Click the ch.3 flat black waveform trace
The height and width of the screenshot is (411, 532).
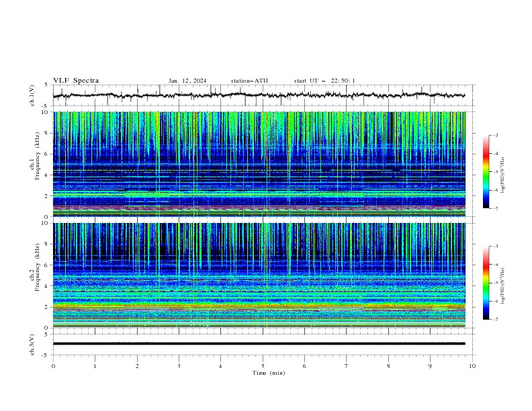tap(259, 344)
